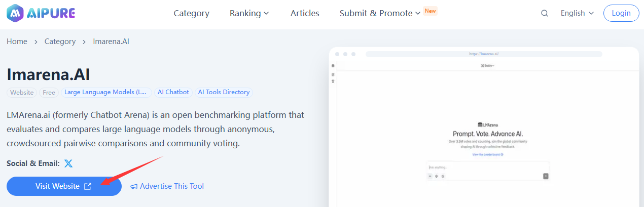Open the Category menu item
Viewport: 644px width, 207px height.
[191, 13]
